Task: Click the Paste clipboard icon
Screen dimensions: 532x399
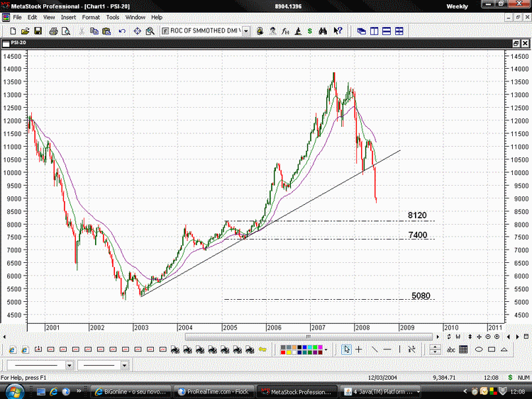Action: pyautogui.click(x=106, y=31)
